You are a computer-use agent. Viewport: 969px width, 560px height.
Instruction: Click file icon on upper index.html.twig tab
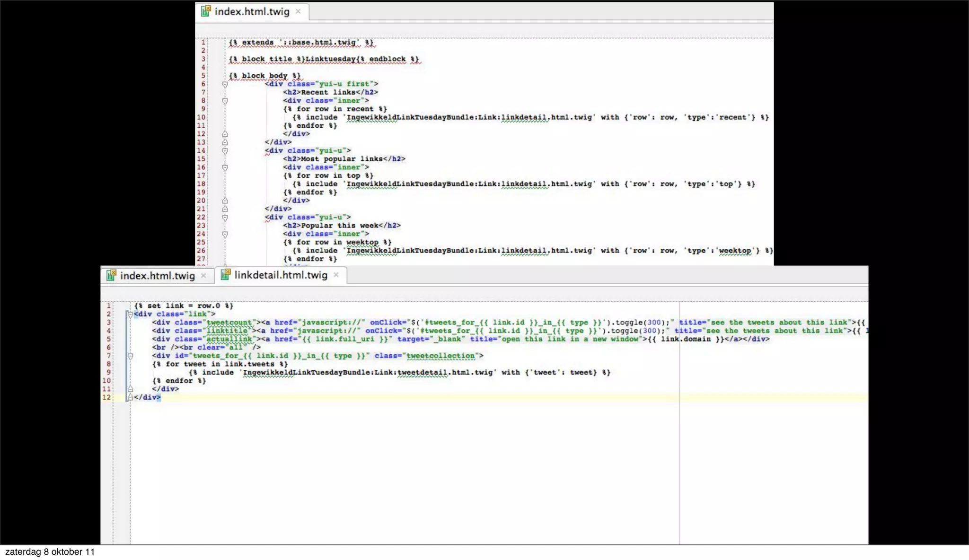click(x=206, y=11)
